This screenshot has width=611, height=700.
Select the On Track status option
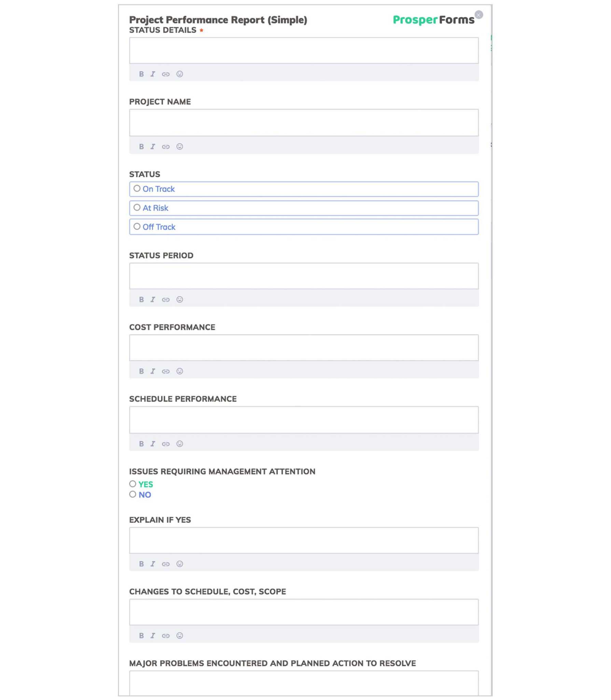point(137,188)
